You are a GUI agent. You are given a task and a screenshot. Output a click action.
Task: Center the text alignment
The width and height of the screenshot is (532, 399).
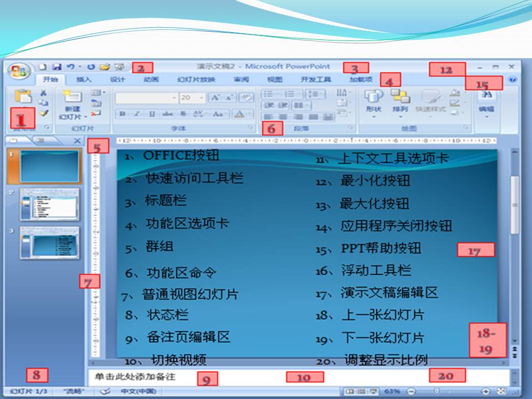click(283, 117)
